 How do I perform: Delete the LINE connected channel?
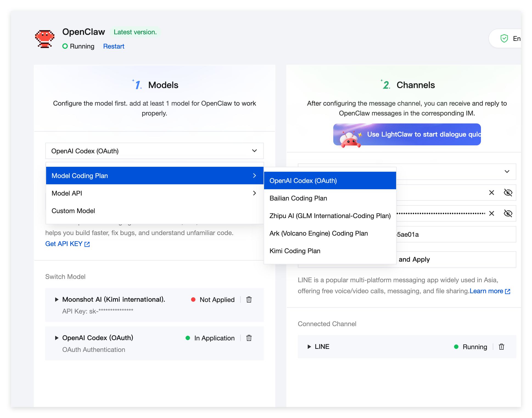tap(501, 347)
